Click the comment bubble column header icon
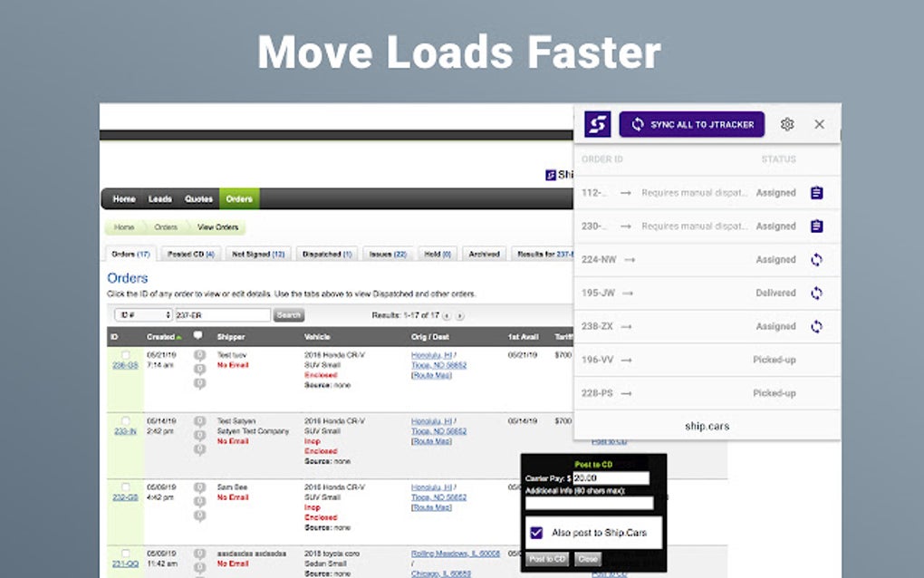The width and height of the screenshot is (924, 578). (x=198, y=335)
